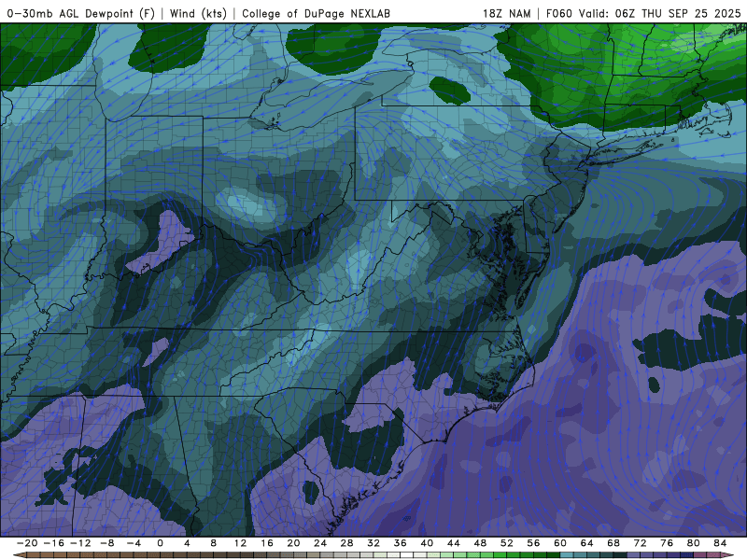The width and height of the screenshot is (747, 560).
Task: Click the '-20' color scale label
Action: tap(27, 543)
